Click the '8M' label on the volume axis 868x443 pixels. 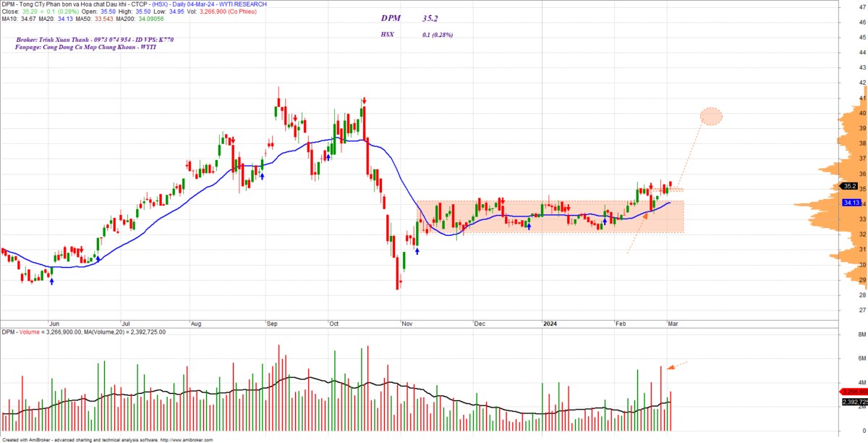(x=862, y=335)
